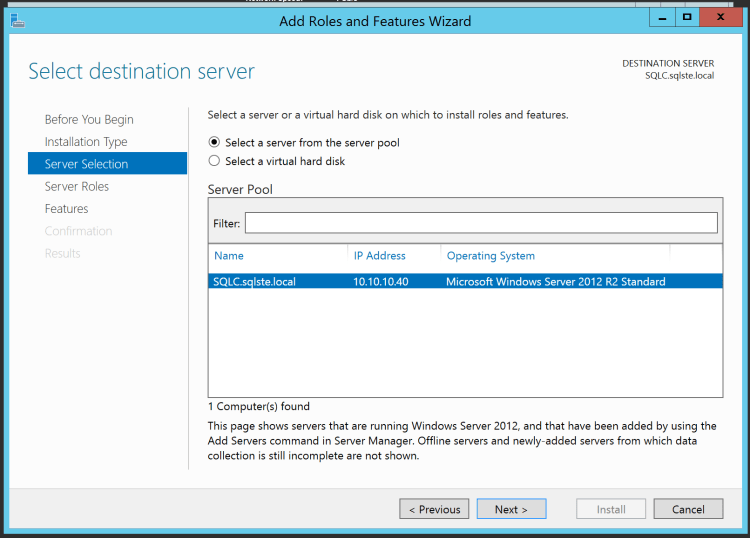Sort server pool by Name column
Viewport: 750px width, 538px height.
[229, 256]
